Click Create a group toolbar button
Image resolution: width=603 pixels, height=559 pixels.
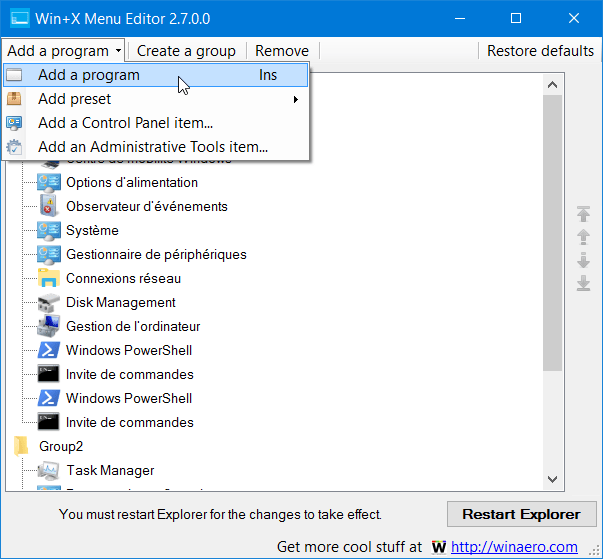point(186,51)
